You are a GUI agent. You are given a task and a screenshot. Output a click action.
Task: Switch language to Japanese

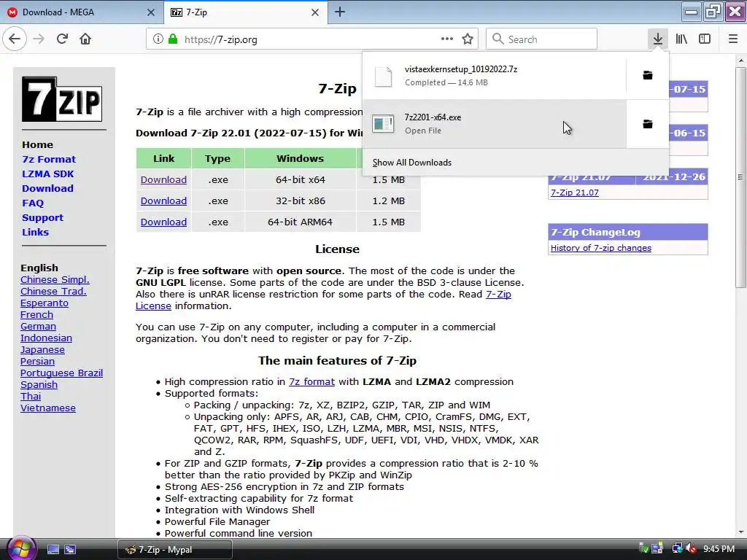(42, 349)
